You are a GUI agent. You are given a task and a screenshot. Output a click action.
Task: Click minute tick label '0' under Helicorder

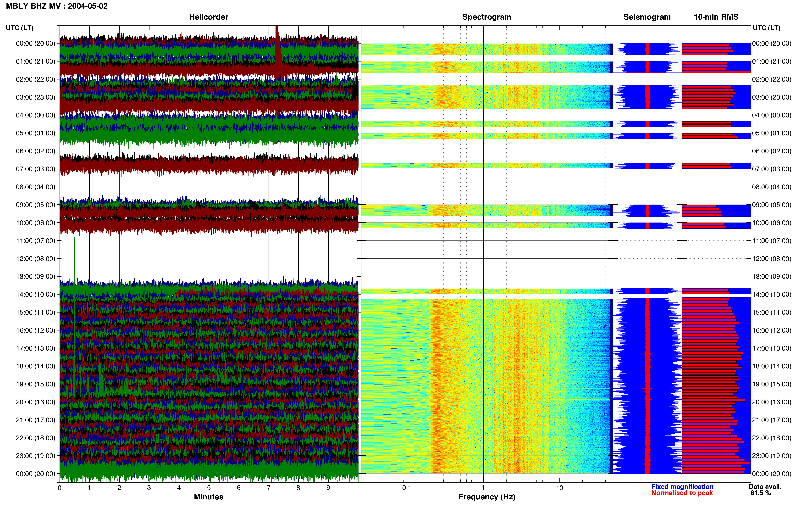coord(59,488)
